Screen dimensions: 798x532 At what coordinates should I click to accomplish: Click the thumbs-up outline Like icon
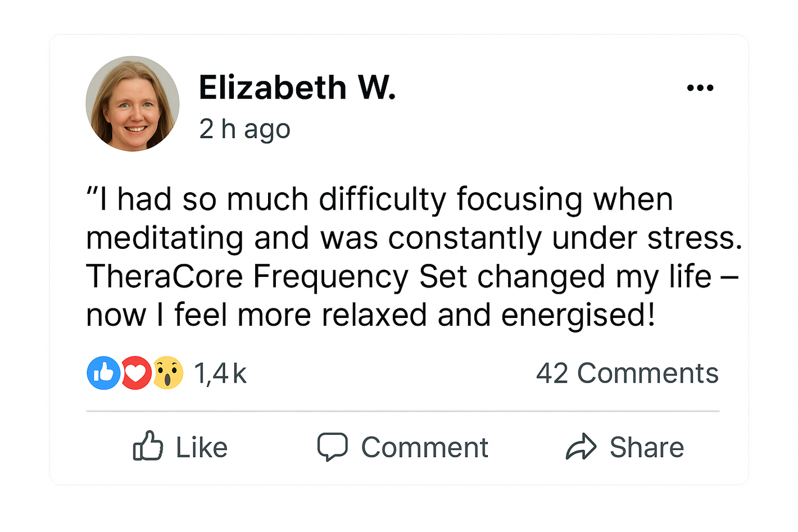click(148, 447)
